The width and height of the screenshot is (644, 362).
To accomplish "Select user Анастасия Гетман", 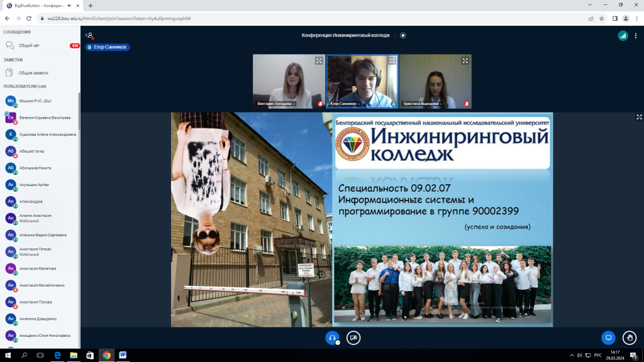I will 40,251.
